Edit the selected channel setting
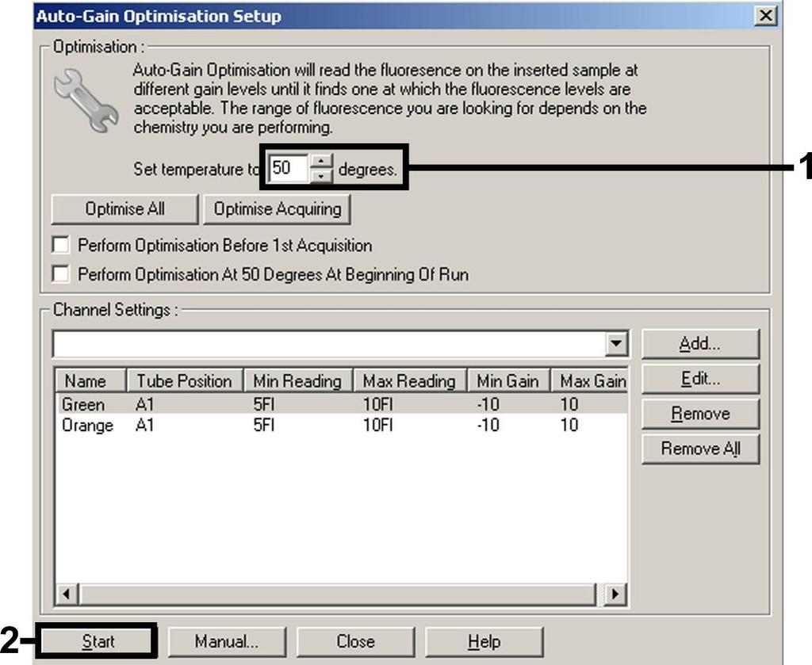The height and width of the screenshot is (665, 812). coord(700,378)
